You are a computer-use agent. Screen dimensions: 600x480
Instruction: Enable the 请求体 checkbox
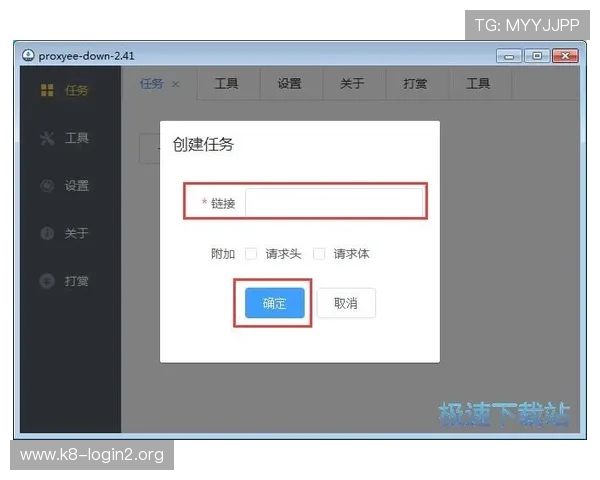(319, 253)
